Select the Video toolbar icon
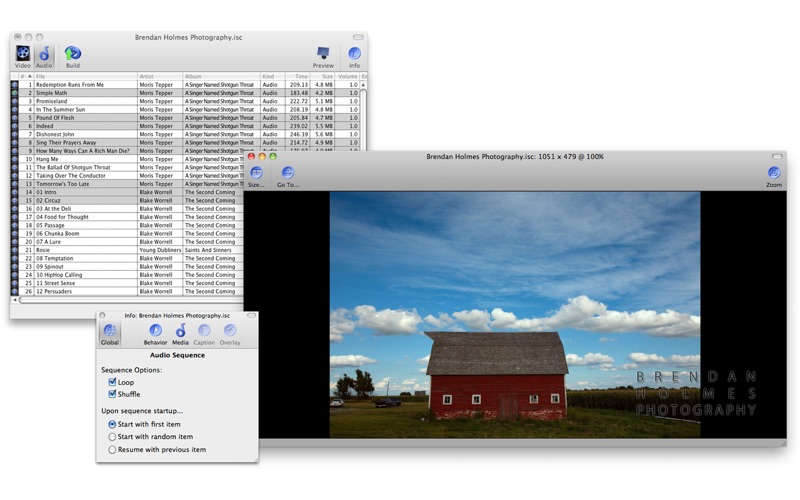The width and height of the screenshot is (800, 500). (x=22, y=57)
